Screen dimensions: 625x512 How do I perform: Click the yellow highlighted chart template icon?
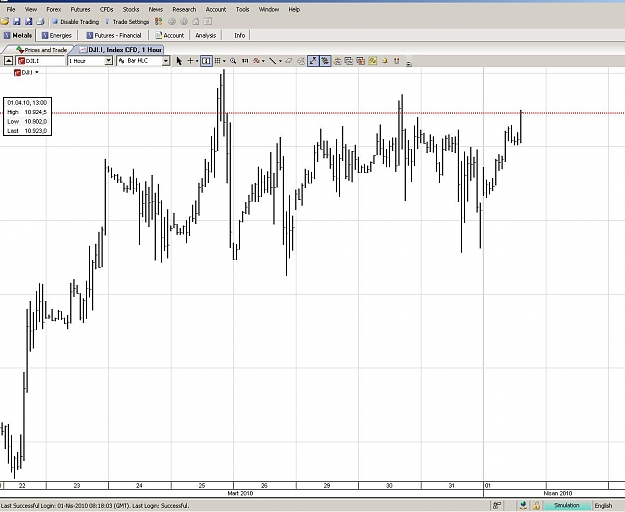click(x=373, y=61)
